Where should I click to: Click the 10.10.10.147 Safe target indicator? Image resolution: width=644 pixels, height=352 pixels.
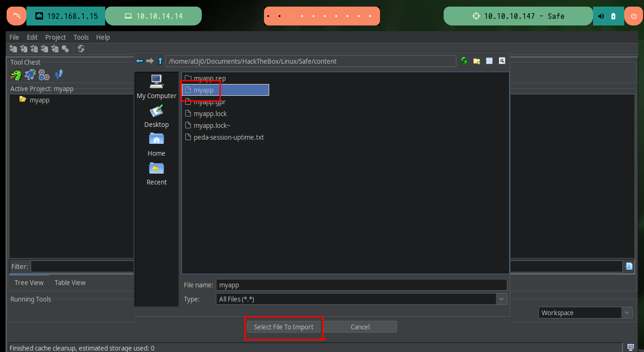click(518, 16)
